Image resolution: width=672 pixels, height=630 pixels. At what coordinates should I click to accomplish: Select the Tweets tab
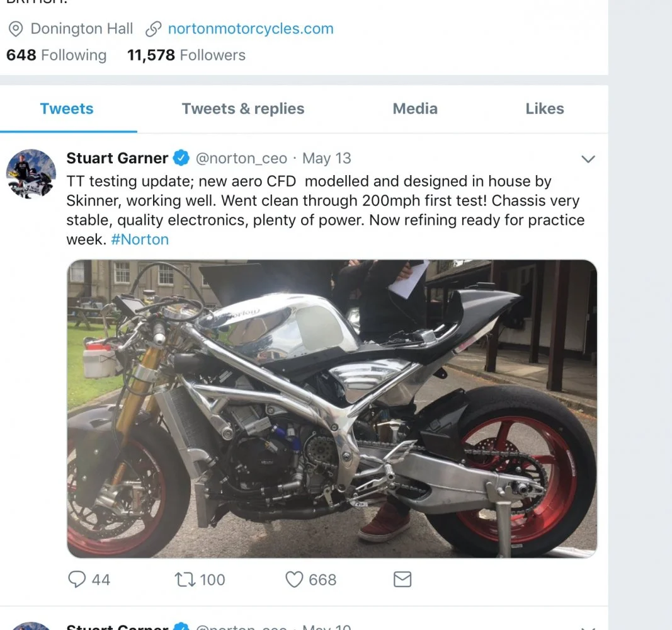click(67, 108)
